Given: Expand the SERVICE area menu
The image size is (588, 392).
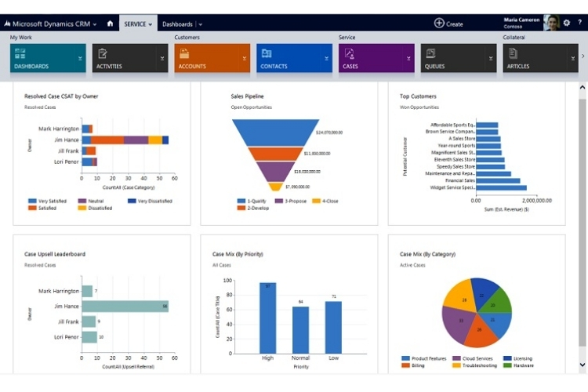Looking at the screenshot, I should tap(139, 24).
